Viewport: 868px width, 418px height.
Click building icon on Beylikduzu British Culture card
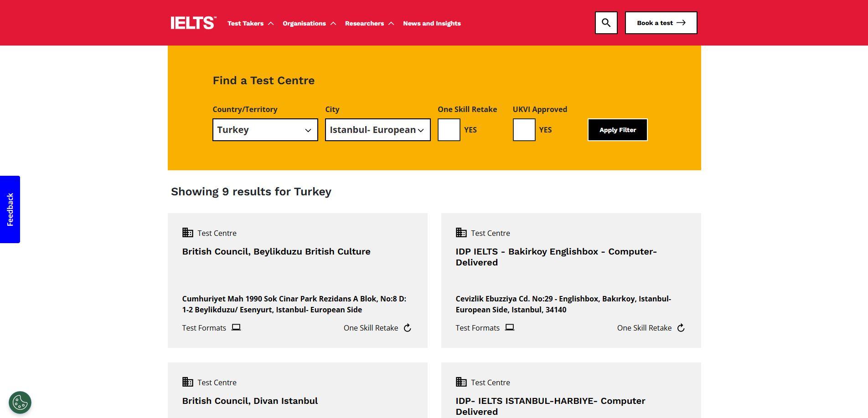click(188, 233)
